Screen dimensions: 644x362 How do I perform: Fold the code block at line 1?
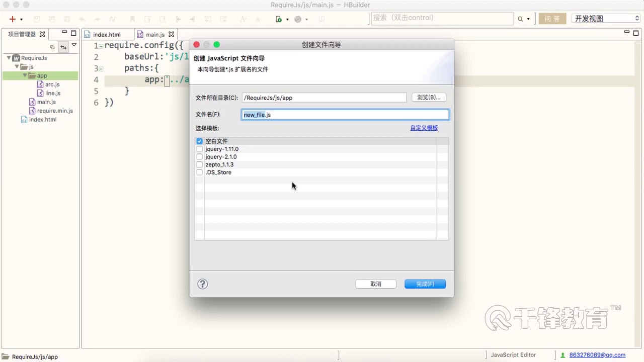coord(101,46)
